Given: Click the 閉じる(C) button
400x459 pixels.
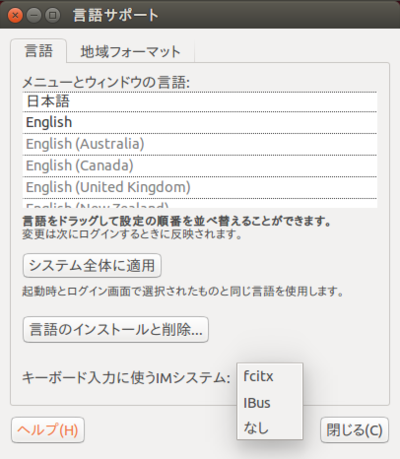Looking at the screenshot, I should click(x=354, y=430).
